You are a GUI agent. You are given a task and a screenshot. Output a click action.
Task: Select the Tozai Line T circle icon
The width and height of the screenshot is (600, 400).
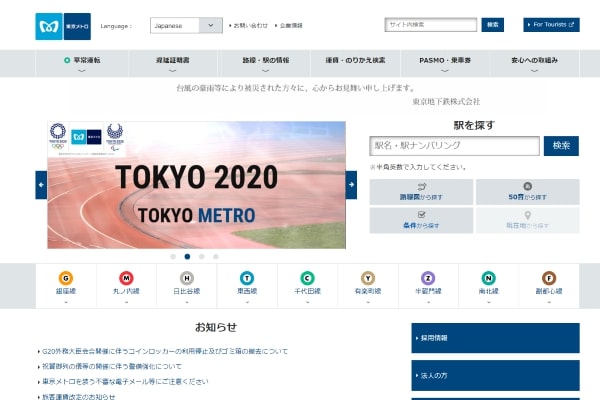coord(247,278)
